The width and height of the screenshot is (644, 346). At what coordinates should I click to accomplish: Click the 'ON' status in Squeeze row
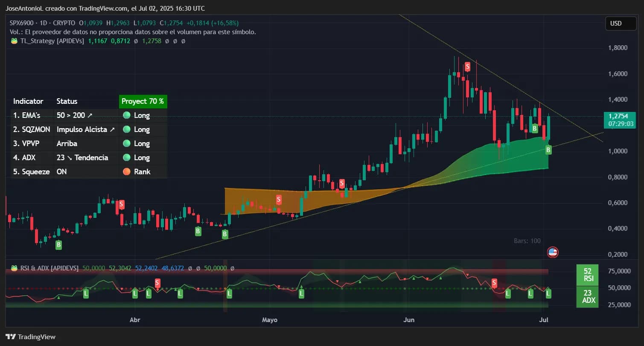(x=61, y=172)
